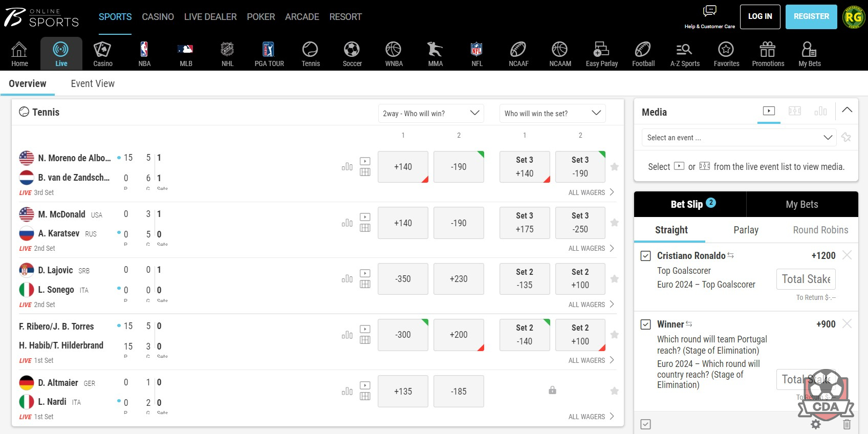Switch to Event View tab
868x434 pixels.
pyautogui.click(x=93, y=83)
